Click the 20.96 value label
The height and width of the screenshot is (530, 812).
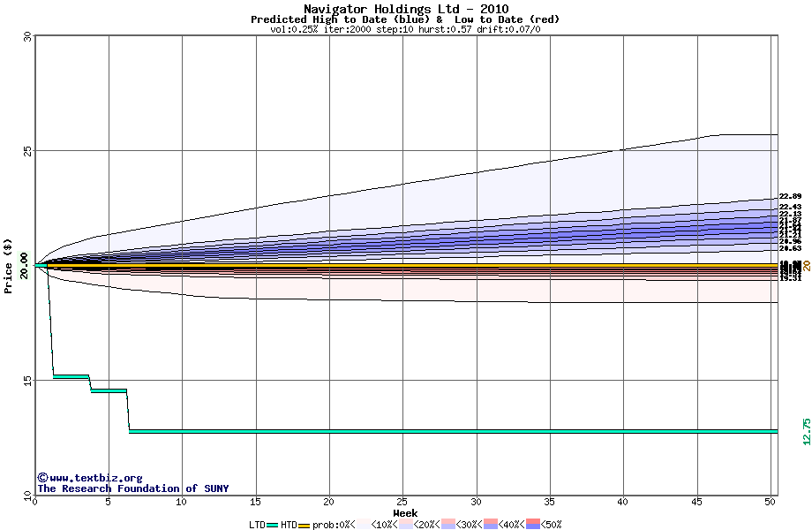click(790, 241)
